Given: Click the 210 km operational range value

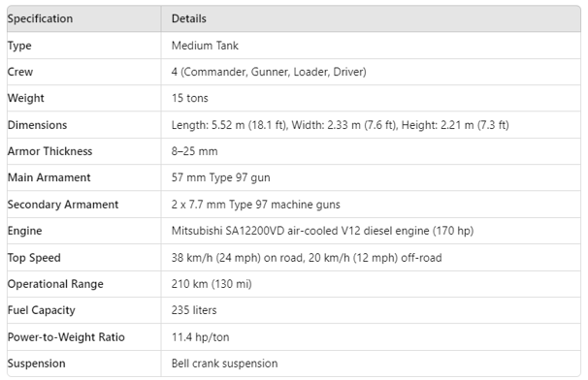Looking at the screenshot, I should [212, 284].
